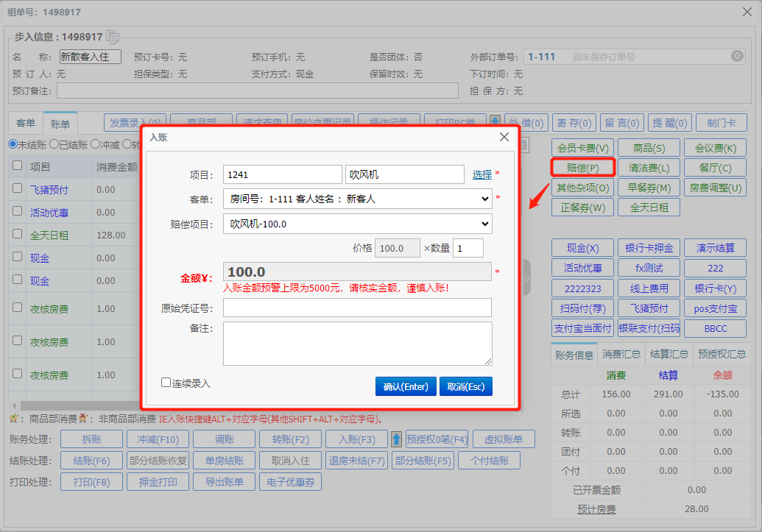Click the 商品(S) button
The width and height of the screenshot is (762, 532).
649,148
